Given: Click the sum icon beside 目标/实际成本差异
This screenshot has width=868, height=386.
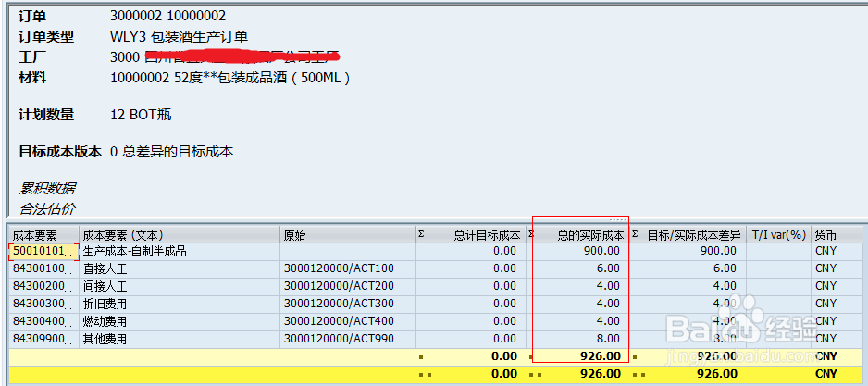Looking at the screenshot, I should [x=636, y=233].
